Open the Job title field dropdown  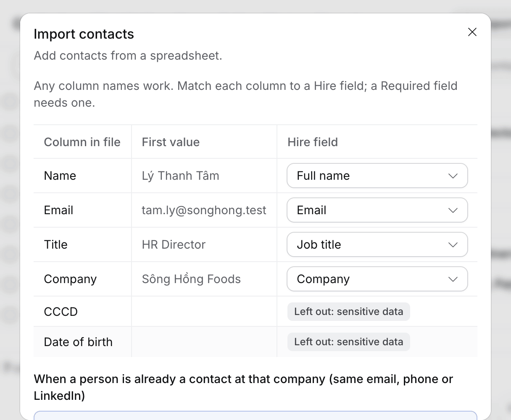coord(377,244)
